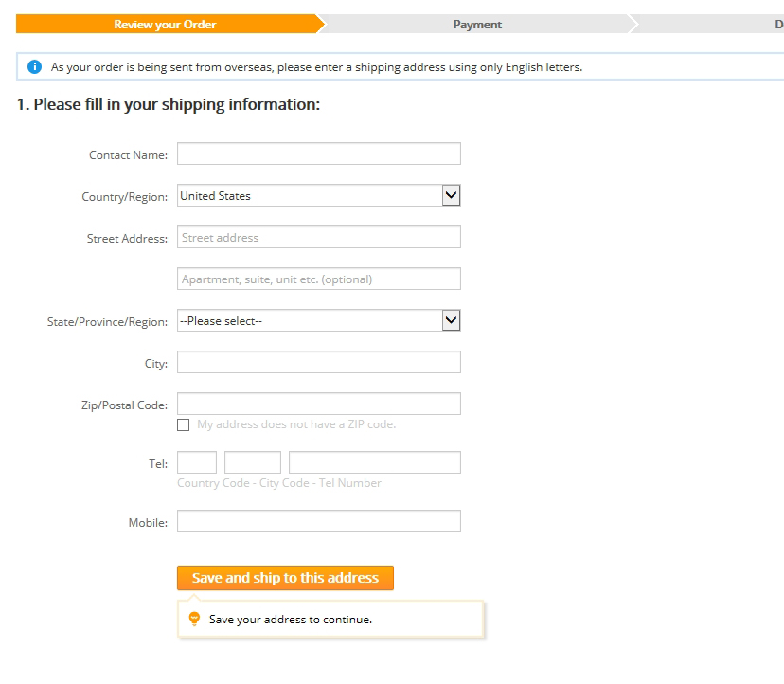Select the 'Review your Order' step
Viewport: 784px width, 684px height.
point(165,25)
